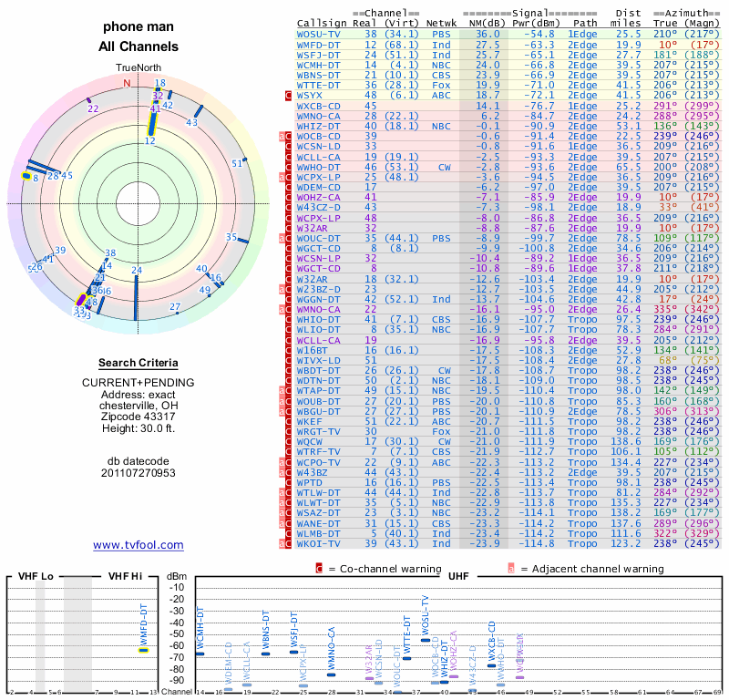Open the WMFD-DT callsign entry

coord(319,44)
